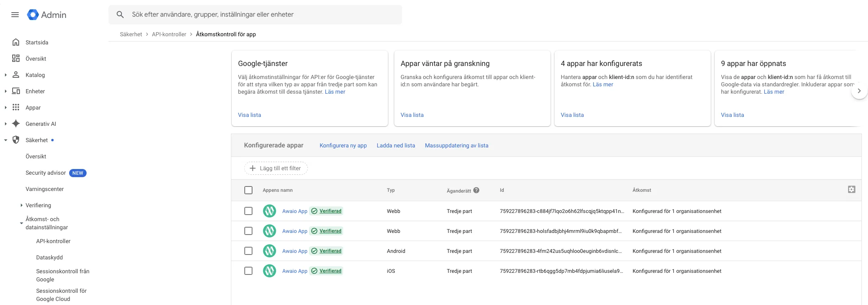Go to Säkerhet in the breadcrumb
Viewport: 868px width, 305px height.
[131, 34]
